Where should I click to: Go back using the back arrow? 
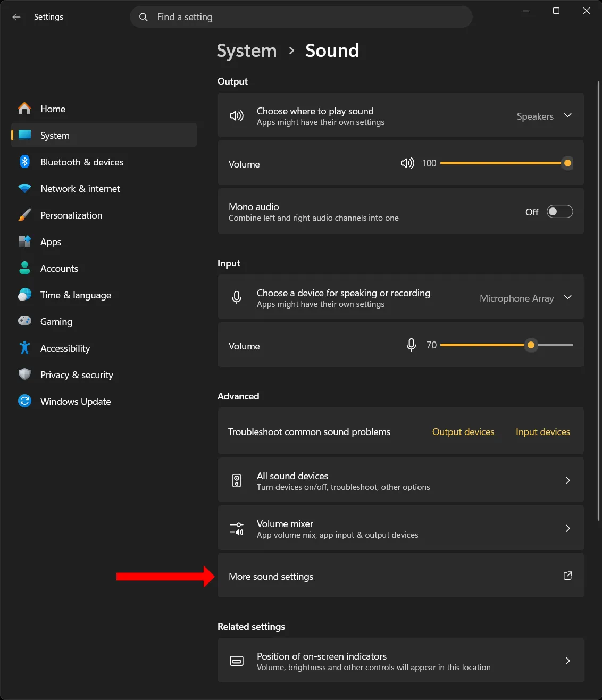tap(16, 17)
